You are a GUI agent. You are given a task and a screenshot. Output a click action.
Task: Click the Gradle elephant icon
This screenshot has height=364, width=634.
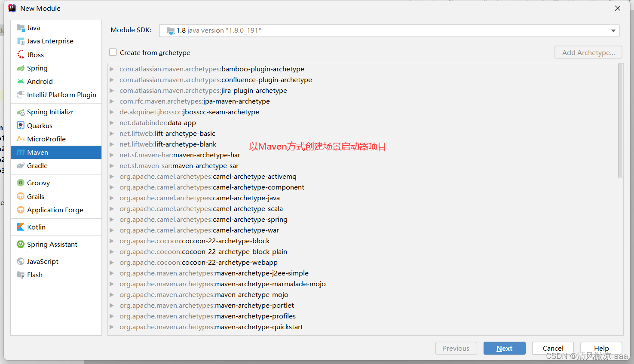click(21, 166)
